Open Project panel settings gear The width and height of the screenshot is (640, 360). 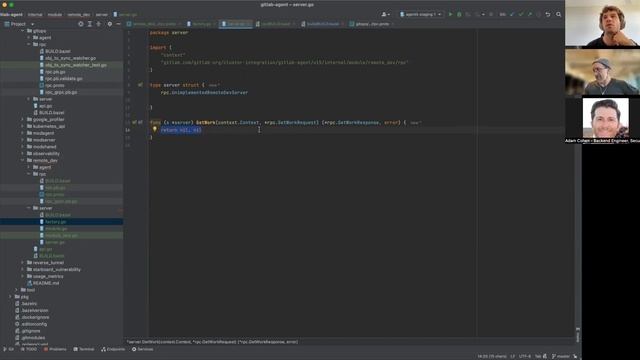pos(109,24)
